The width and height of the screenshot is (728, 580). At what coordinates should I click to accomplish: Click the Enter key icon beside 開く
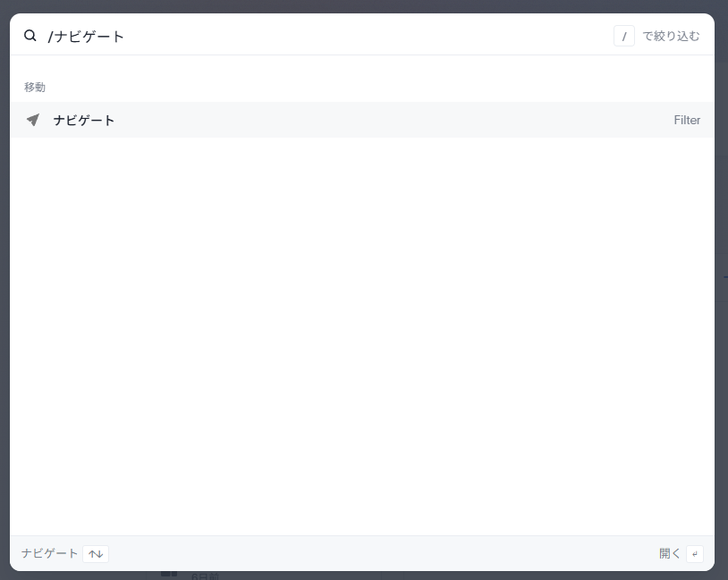click(x=695, y=553)
